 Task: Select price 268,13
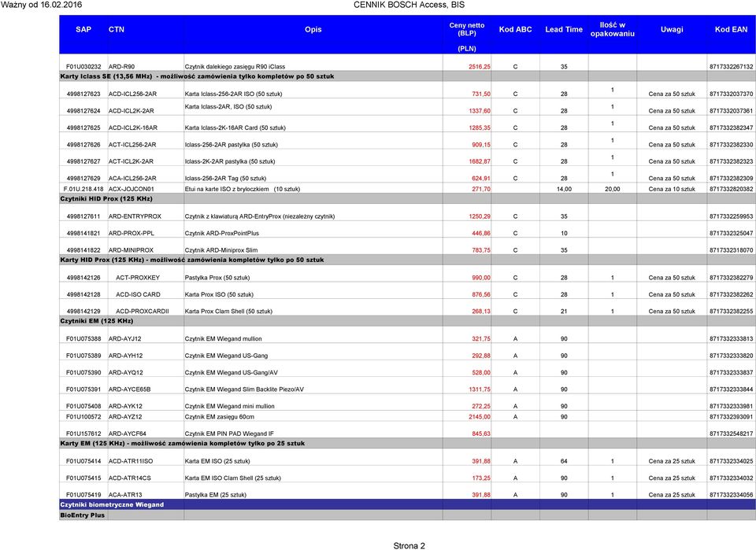[480, 312]
